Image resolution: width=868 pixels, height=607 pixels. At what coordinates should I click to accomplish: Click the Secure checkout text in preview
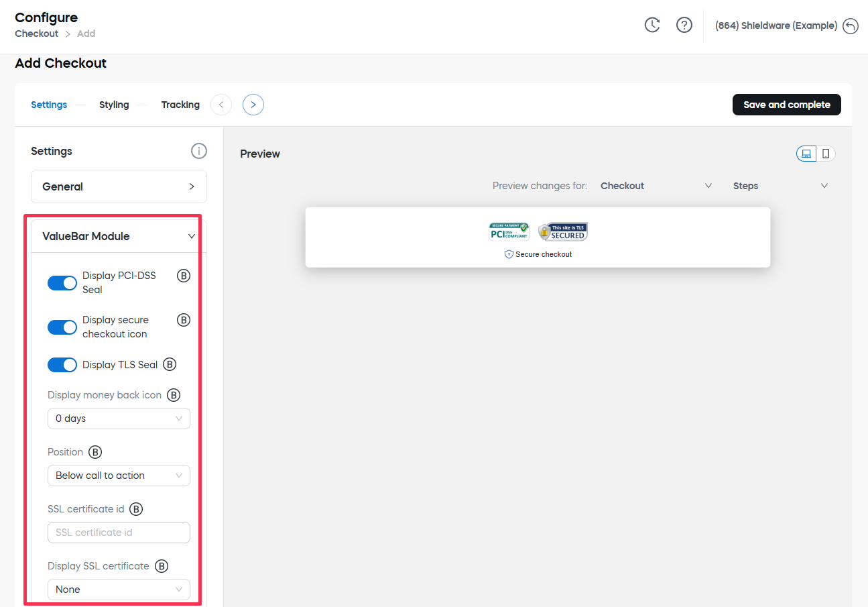(x=544, y=254)
